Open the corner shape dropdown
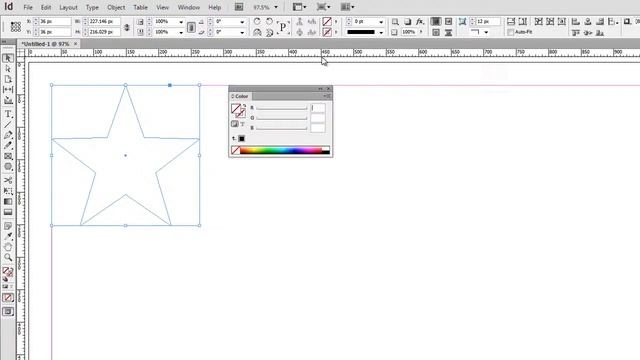Screen dimensions: 640x360 pyautogui.click(x=486, y=32)
